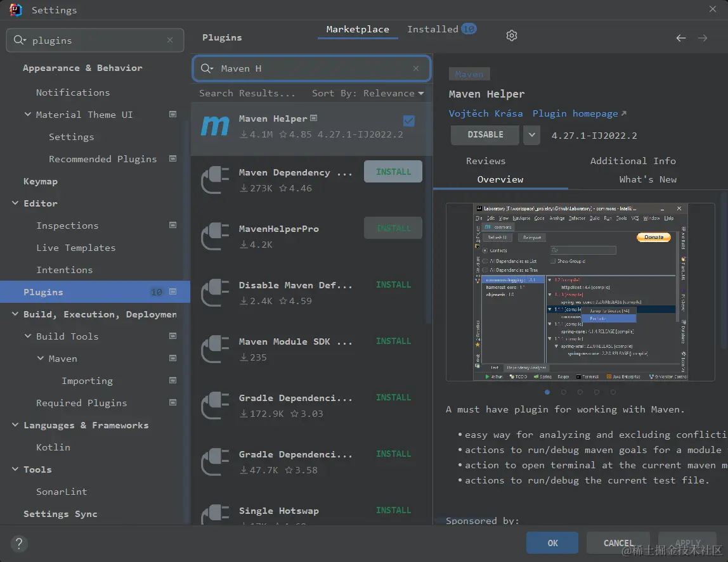Click the Maven Helper screenshot preview
Image resolution: width=728 pixels, height=562 pixels.
(x=580, y=292)
